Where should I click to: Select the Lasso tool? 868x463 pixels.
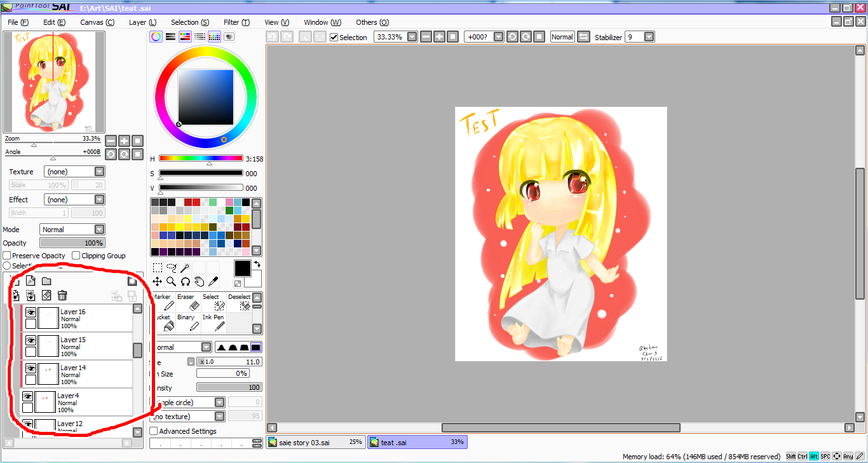[x=172, y=268]
